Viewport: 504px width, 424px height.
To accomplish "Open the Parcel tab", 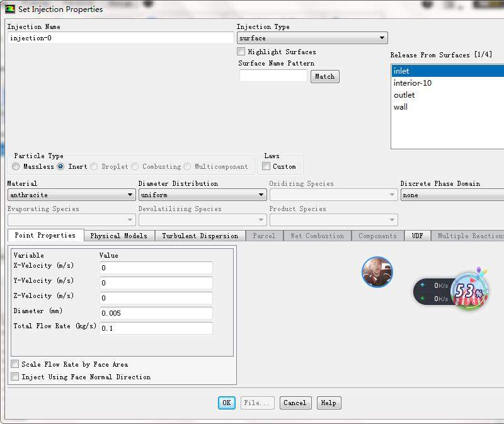I will tap(264, 236).
